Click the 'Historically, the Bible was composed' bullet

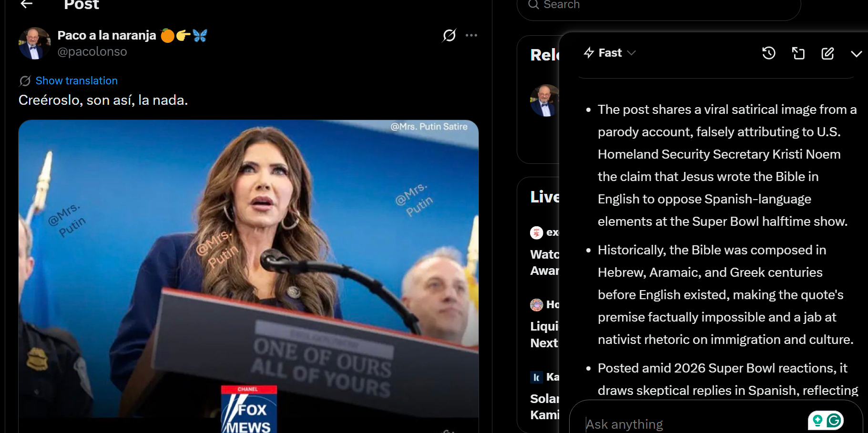click(x=725, y=295)
